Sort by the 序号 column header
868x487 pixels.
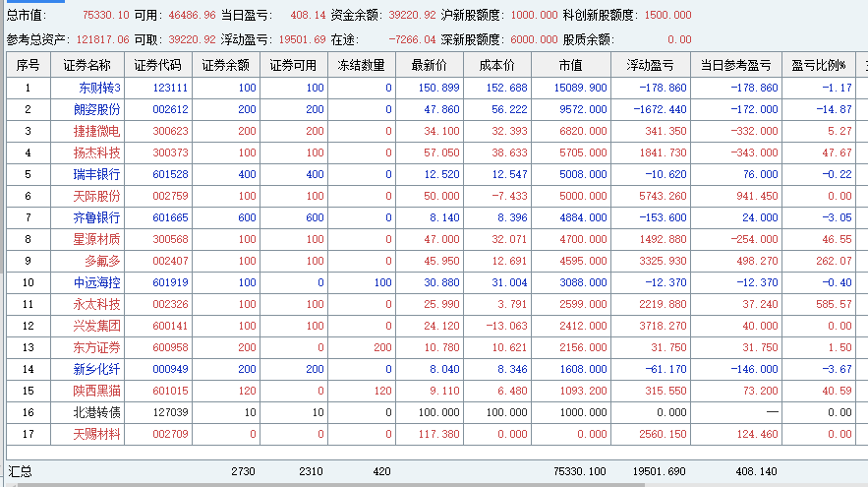pyautogui.click(x=29, y=65)
